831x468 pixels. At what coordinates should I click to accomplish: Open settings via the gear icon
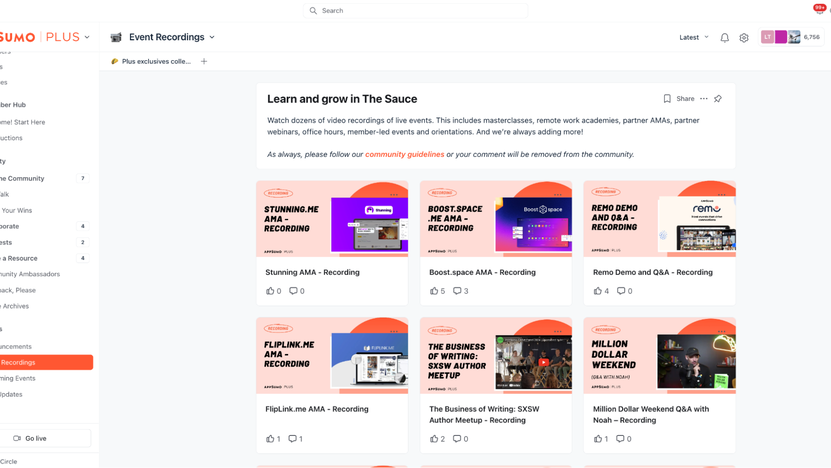click(x=744, y=38)
